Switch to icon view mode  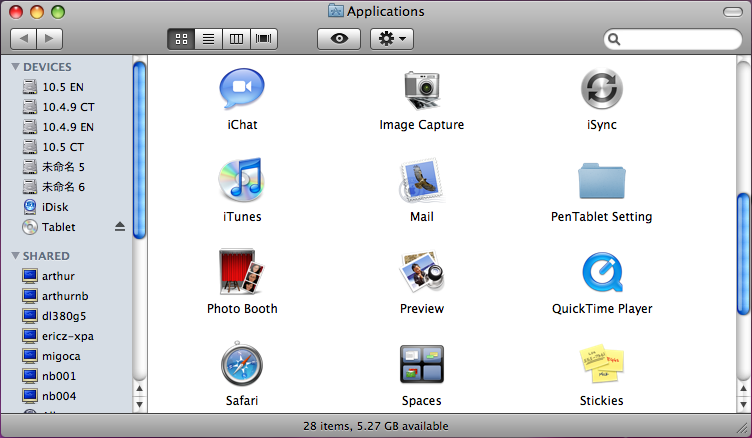(181, 39)
